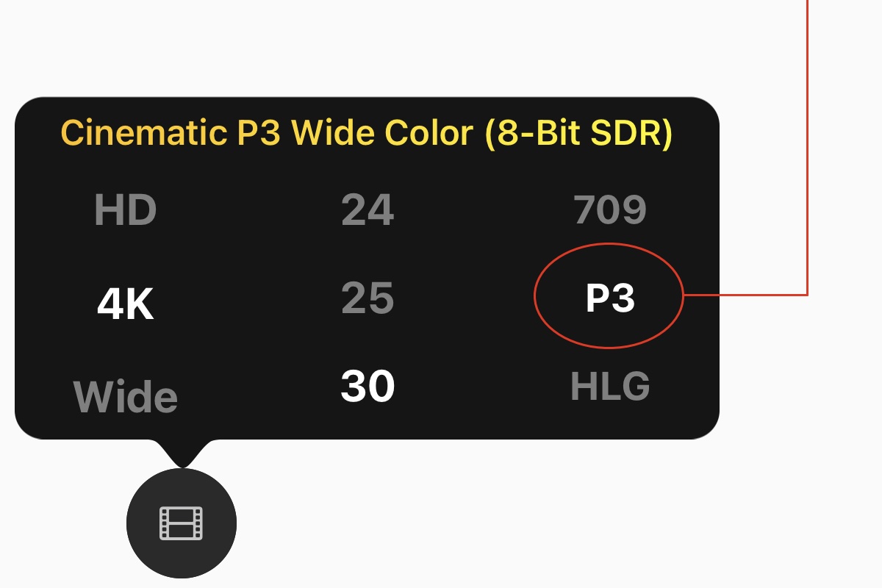Tap the dimmed 24 frames option
Viewport: 882px width, 588px height.
click(367, 211)
